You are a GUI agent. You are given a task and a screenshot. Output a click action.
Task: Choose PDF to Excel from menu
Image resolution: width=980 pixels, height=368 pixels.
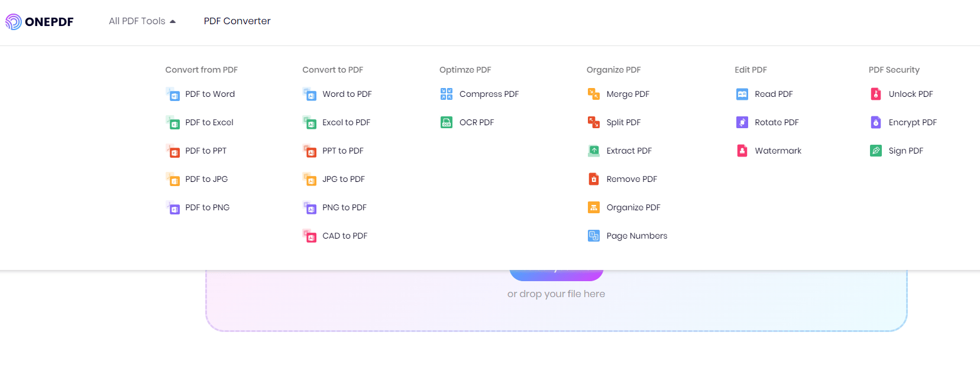209,122
